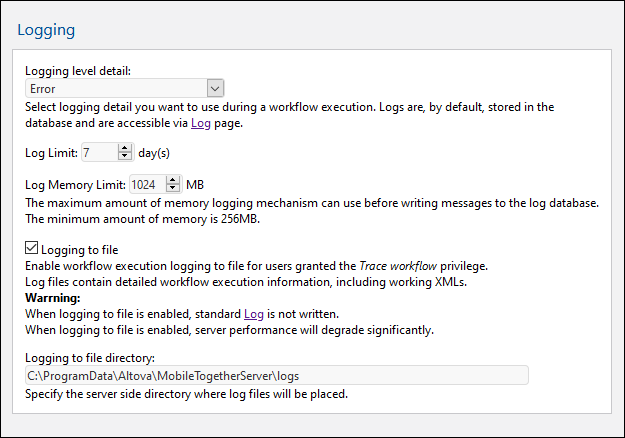Viewport: 625px width, 438px height.
Task: Decrease Log Limit days with down arrow
Action: click(x=125, y=157)
